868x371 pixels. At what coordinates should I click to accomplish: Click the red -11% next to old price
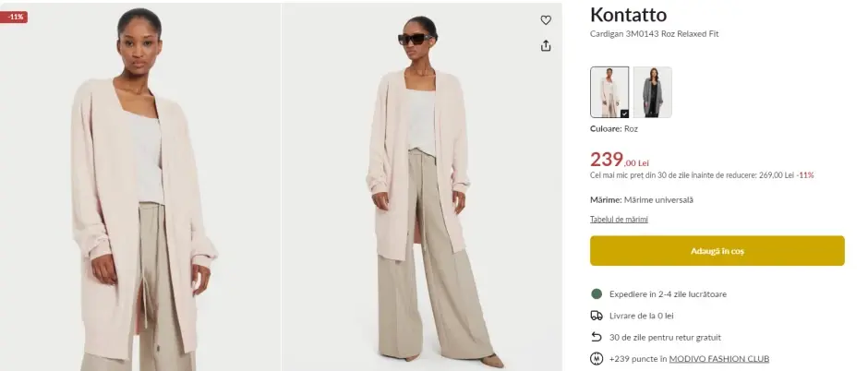(805, 174)
